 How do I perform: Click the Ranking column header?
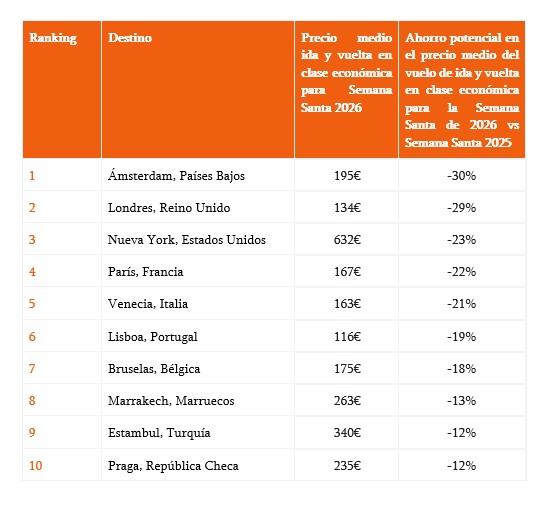coord(53,38)
